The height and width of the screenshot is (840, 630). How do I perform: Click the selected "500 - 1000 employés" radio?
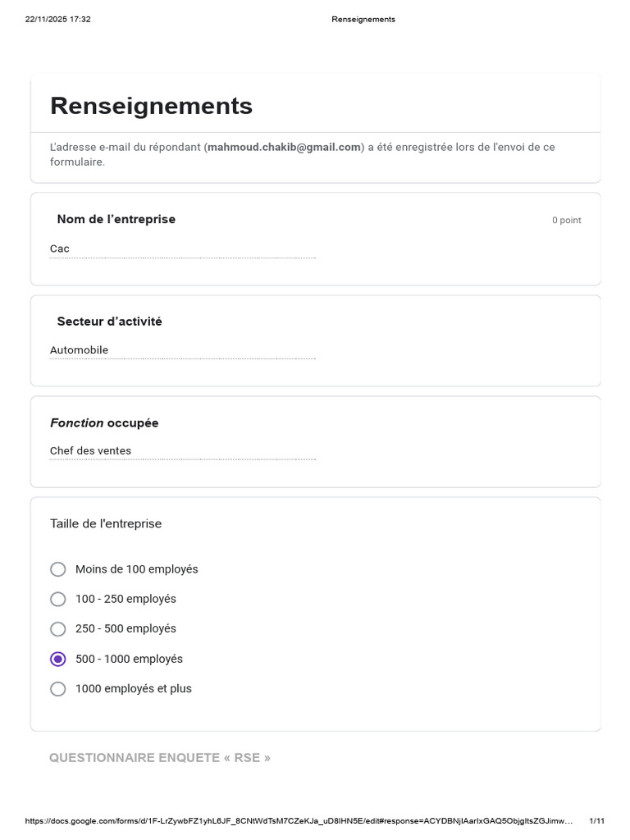(58, 659)
